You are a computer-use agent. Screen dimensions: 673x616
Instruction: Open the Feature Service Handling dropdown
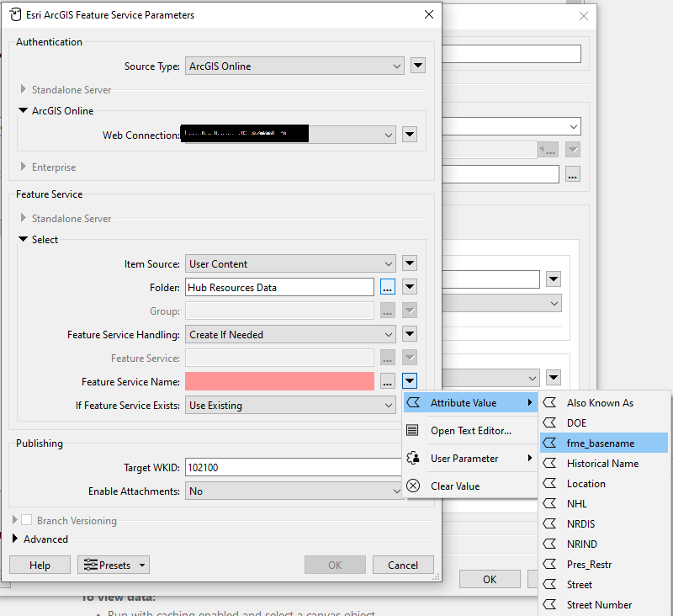click(290, 334)
